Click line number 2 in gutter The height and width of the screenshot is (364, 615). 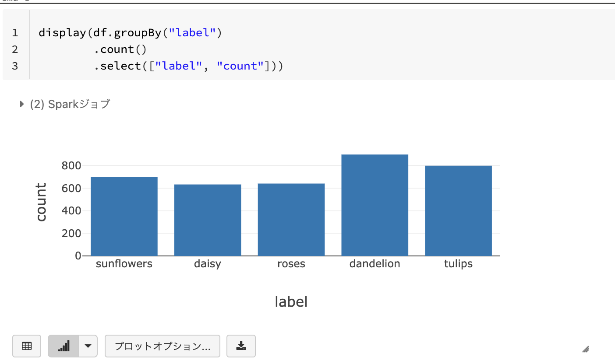pyautogui.click(x=15, y=49)
